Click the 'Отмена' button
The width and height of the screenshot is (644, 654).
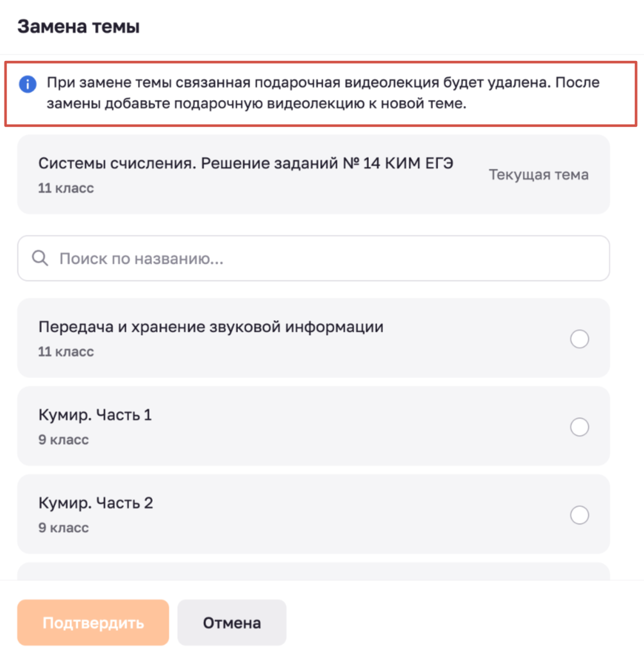[232, 623]
